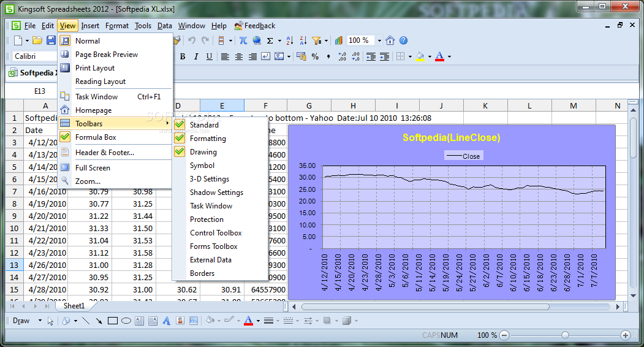Screen dimensions: 644x347
Task: Open the zoom percentage dropdown arrow
Action: [379, 40]
